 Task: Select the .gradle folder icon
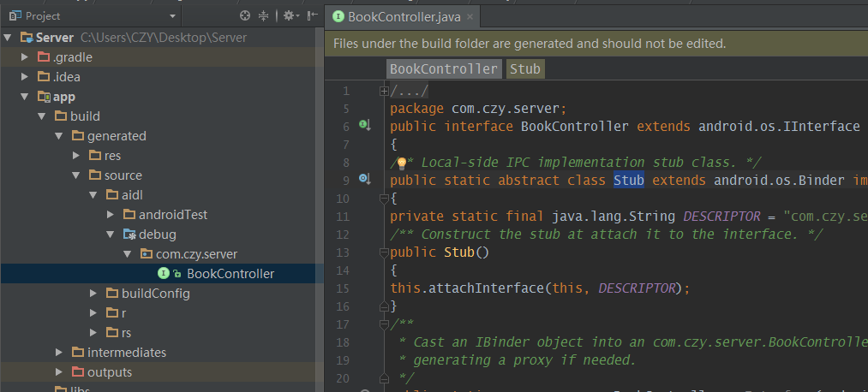43,57
